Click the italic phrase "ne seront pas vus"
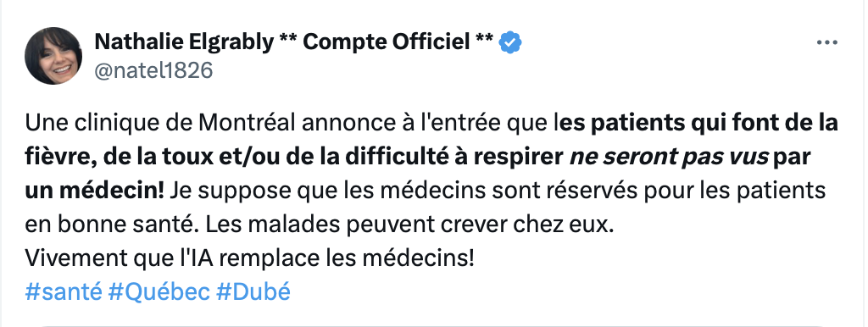868x327 pixels. click(x=669, y=157)
